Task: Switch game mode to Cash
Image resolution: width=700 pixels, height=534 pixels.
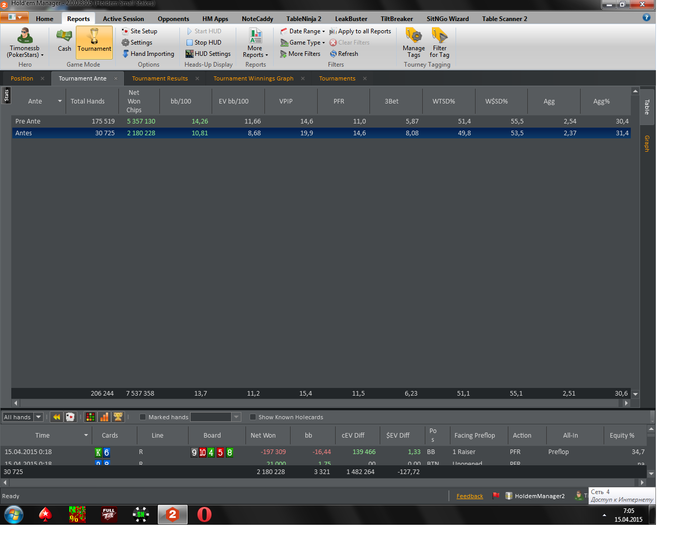Action: (x=64, y=41)
